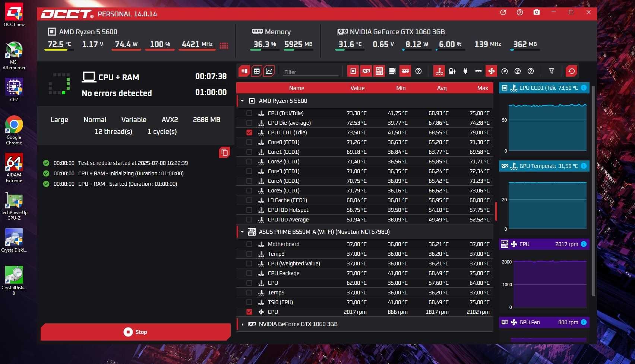
Task: Stop the running CPU + RAM test
Action: [x=136, y=332]
